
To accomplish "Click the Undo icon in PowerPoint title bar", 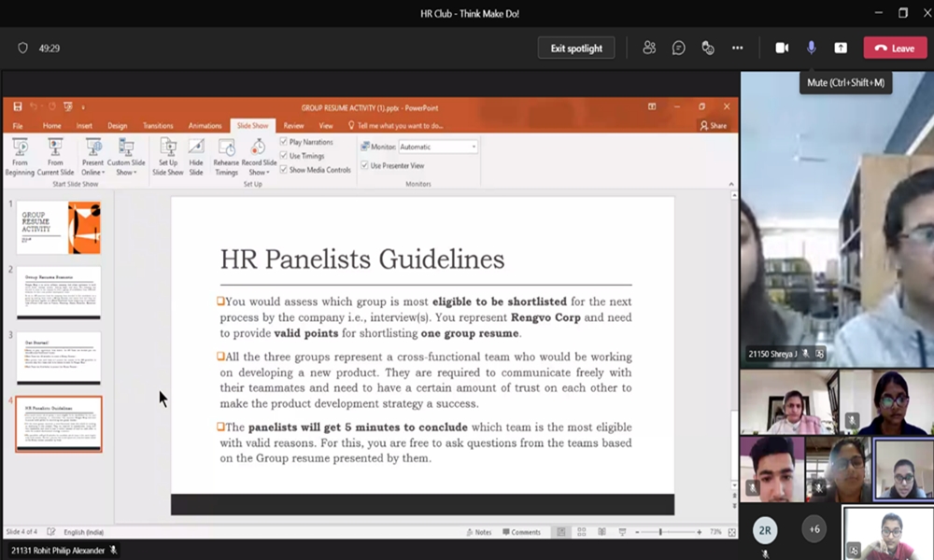I will (34, 106).
